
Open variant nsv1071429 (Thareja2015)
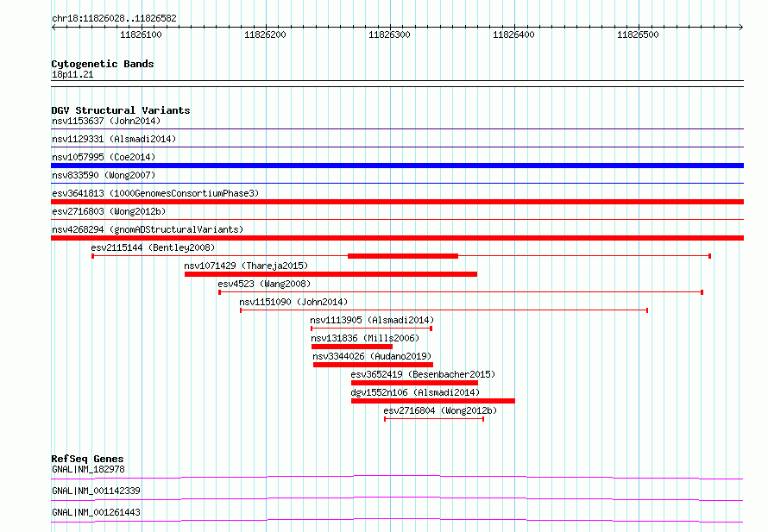click(x=246, y=266)
